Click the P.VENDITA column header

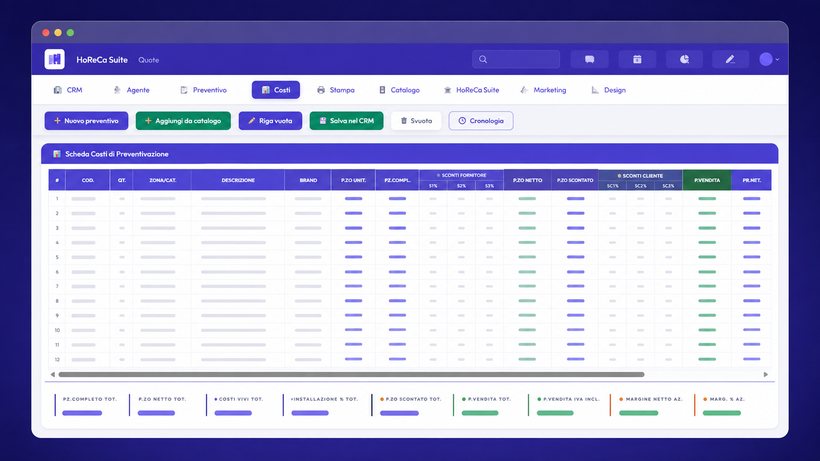point(707,180)
